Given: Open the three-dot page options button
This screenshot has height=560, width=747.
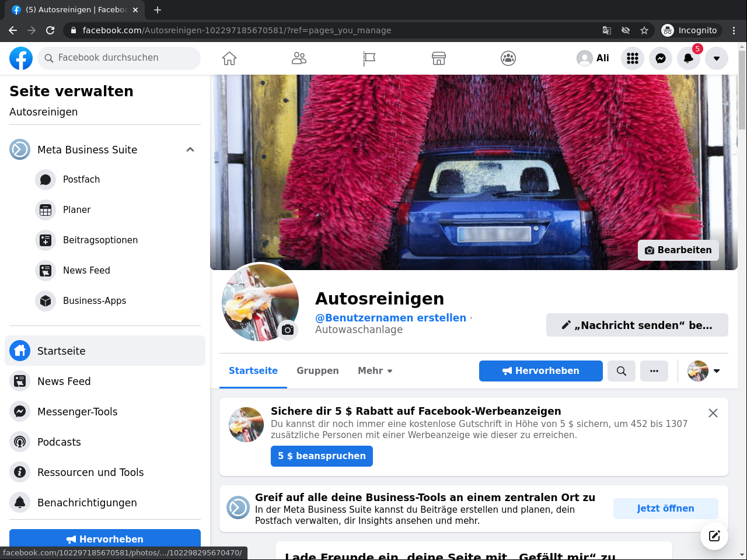Looking at the screenshot, I should [x=654, y=371].
